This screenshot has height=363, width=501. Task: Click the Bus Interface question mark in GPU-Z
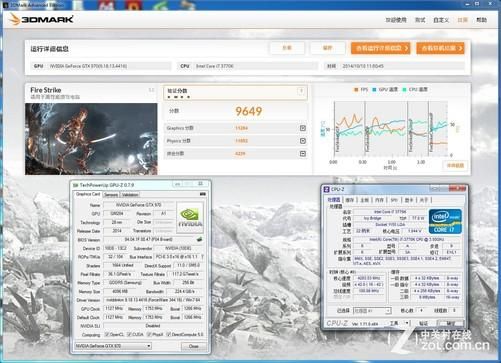click(x=202, y=257)
